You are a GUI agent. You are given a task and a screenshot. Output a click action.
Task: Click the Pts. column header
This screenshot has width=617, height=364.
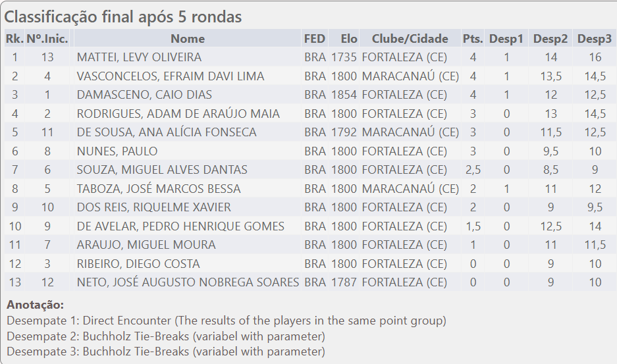[x=473, y=39]
